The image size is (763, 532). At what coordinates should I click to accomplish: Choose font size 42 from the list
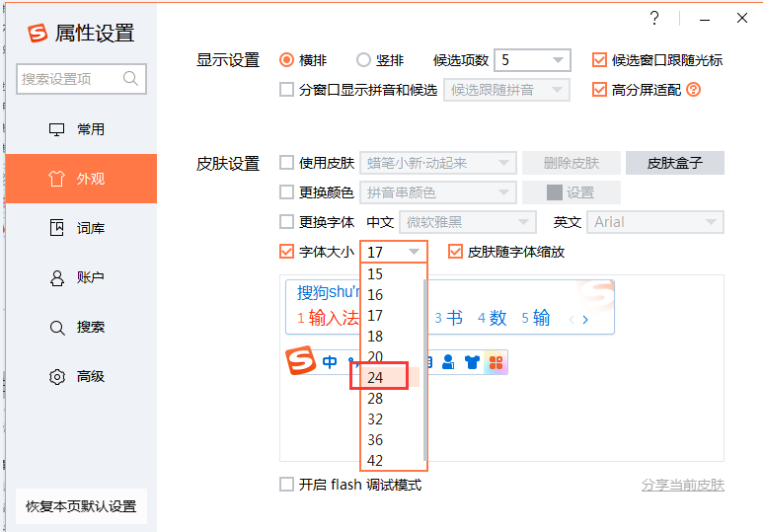pos(392,461)
